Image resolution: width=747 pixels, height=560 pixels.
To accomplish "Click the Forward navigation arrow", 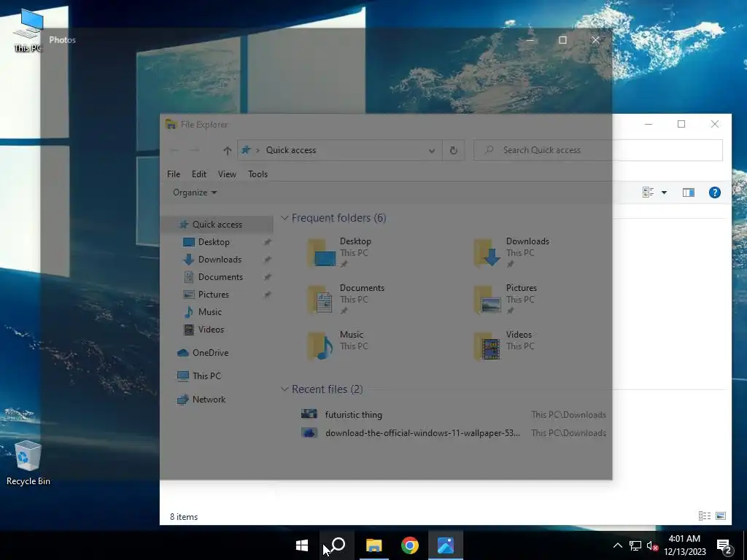I will (x=194, y=150).
